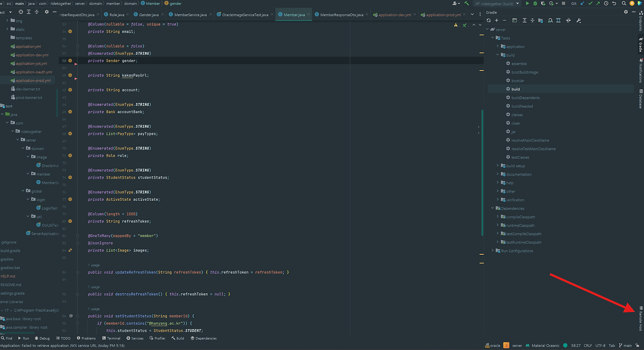Viewport: 644px width, 350px height.
Task: Toggle Gradle offline mode icon
Action: [568, 20]
